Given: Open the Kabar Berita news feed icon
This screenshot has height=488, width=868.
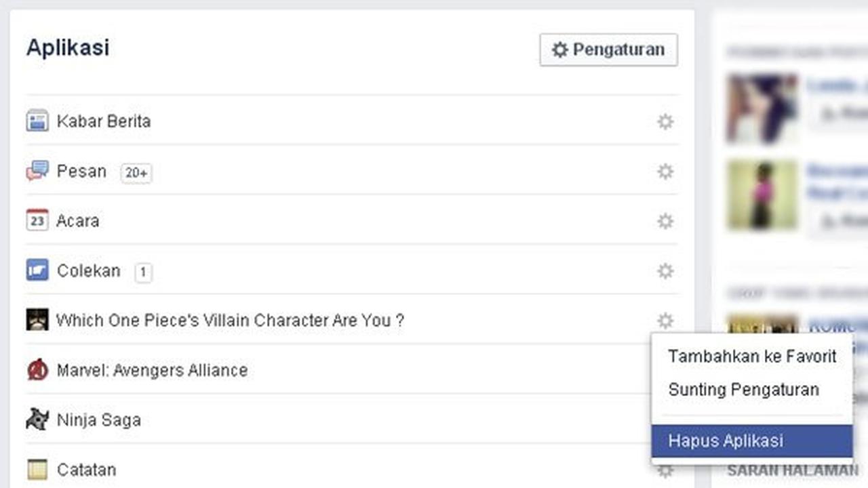Looking at the screenshot, I should tap(37, 121).
